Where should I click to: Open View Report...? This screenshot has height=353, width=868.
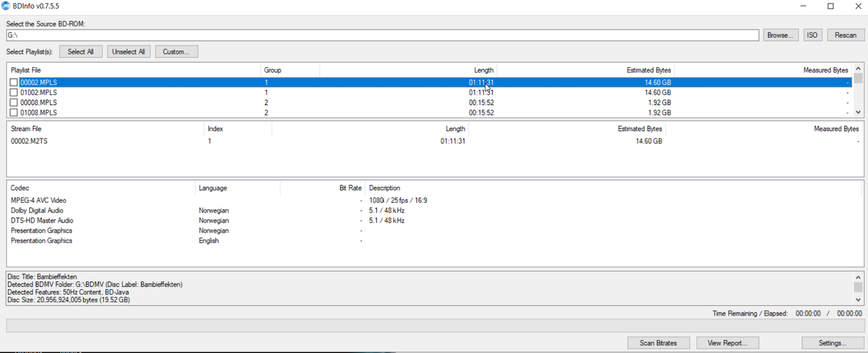tap(728, 343)
